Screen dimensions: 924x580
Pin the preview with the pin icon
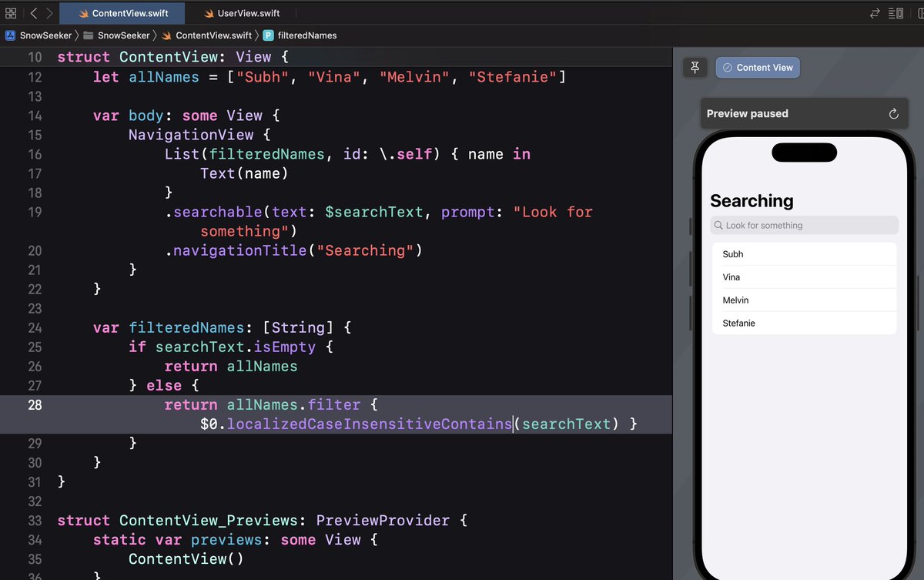coord(695,68)
